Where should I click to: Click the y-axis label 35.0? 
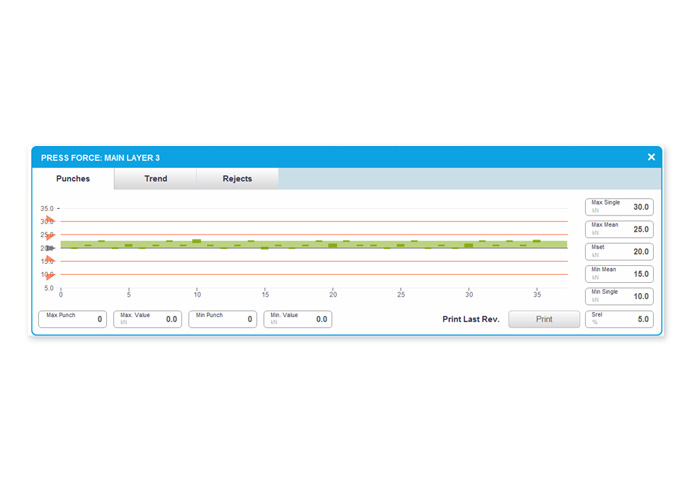pyautogui.click(x=47, y=208)
